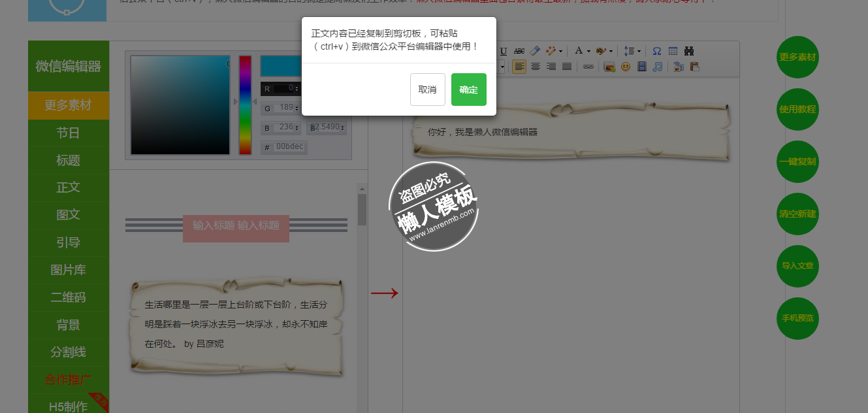Open find and replace with the binoculars icon

point(688,51)
